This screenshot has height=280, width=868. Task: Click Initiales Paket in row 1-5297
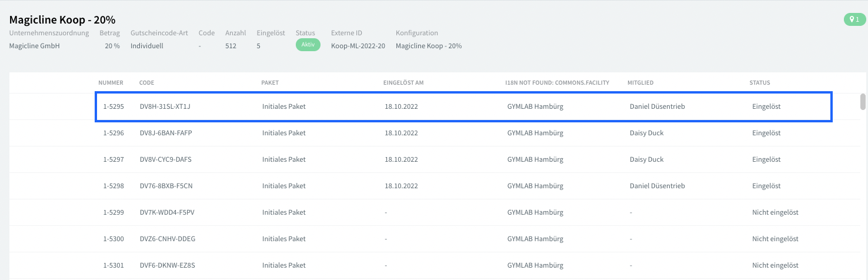284,159
